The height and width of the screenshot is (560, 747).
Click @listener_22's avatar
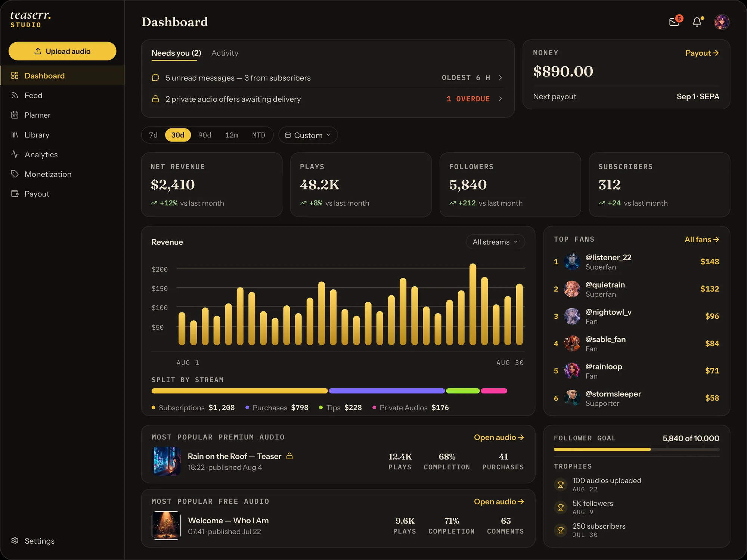(572, 262)
